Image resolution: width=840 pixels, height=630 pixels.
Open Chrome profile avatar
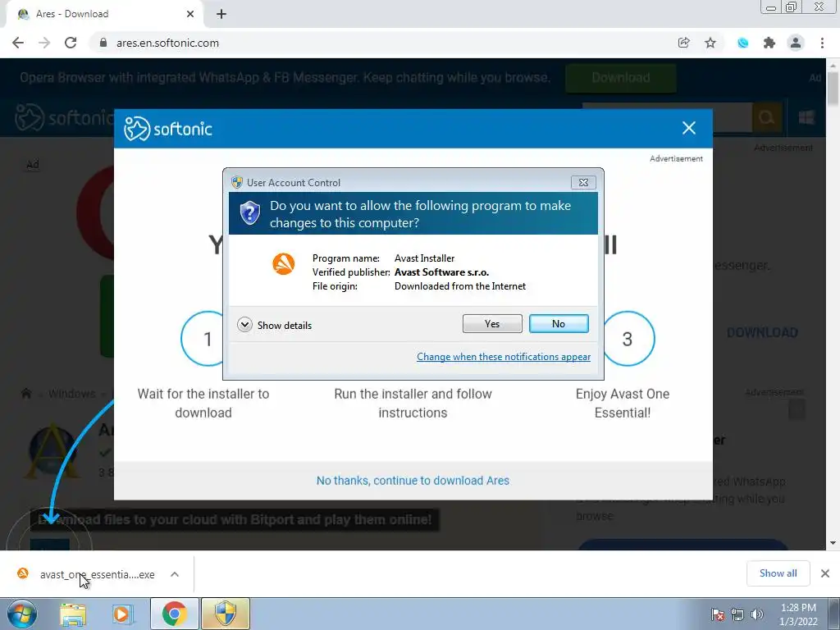click(x=796, y=43)
